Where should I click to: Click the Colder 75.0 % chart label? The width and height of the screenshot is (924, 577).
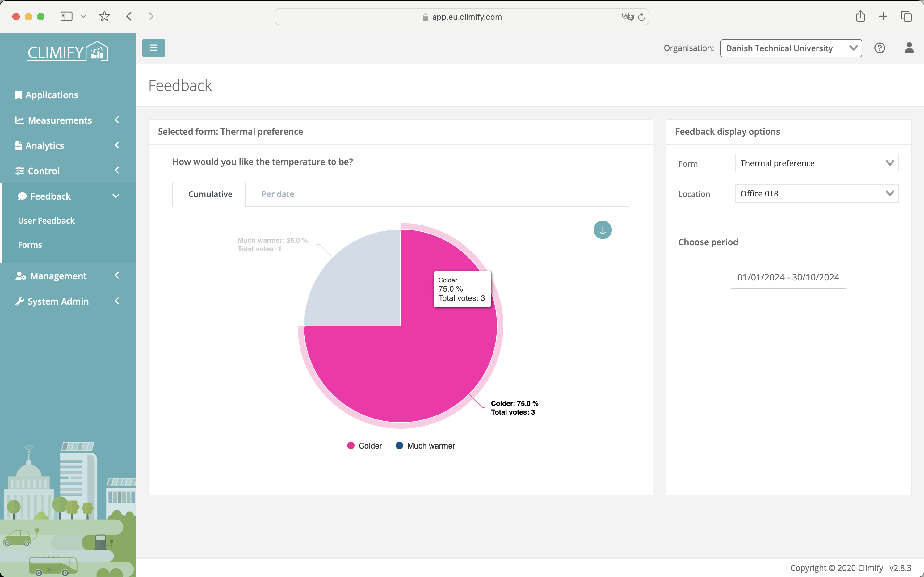coord(514,407)
